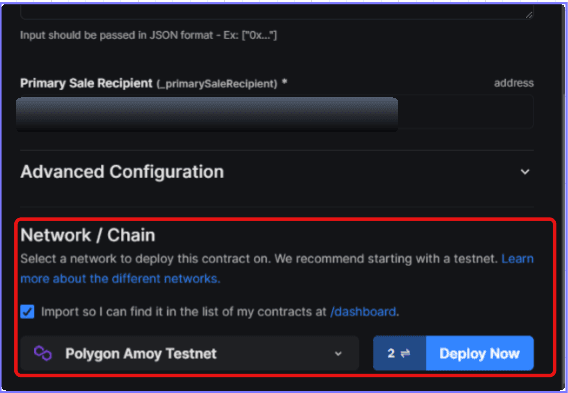Click the address type label
568x393 pixels.
click(514, 83)
